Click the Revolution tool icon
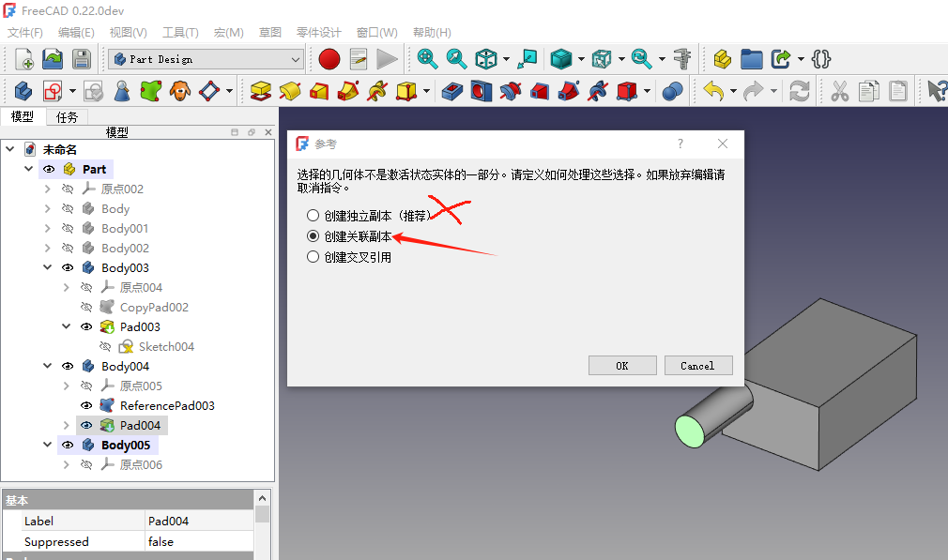 click(x=290, y=91)
